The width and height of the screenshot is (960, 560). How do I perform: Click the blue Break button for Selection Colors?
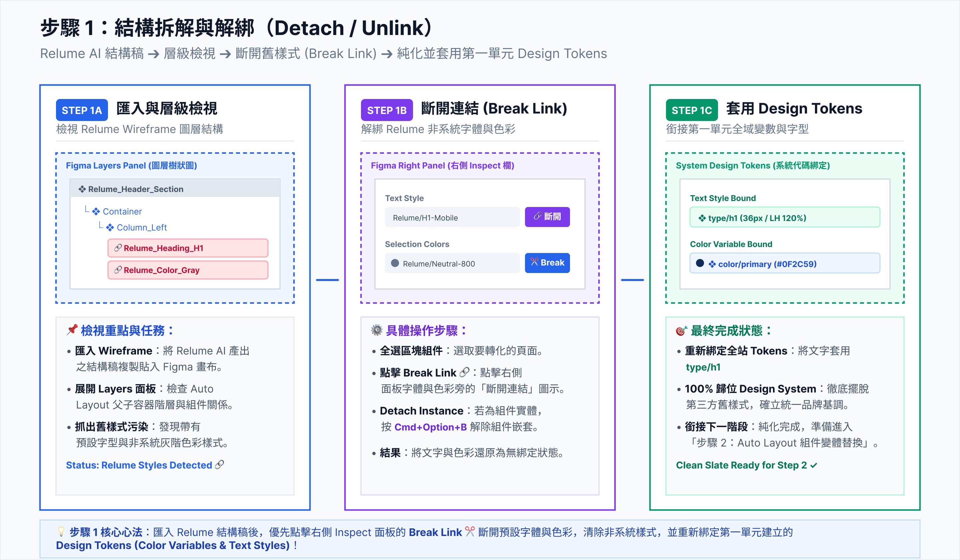[547, 263]
